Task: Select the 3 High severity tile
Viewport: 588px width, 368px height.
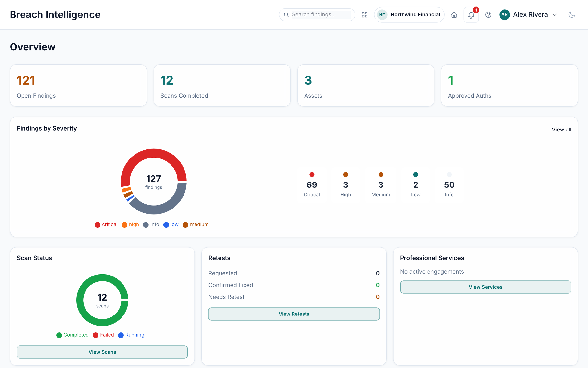Action: [345, 185]
